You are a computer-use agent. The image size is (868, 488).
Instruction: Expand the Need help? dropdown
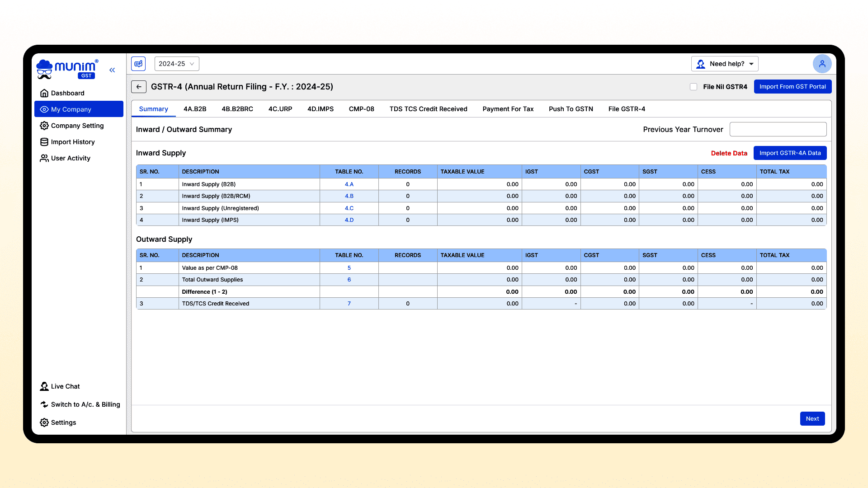(725, 64)
